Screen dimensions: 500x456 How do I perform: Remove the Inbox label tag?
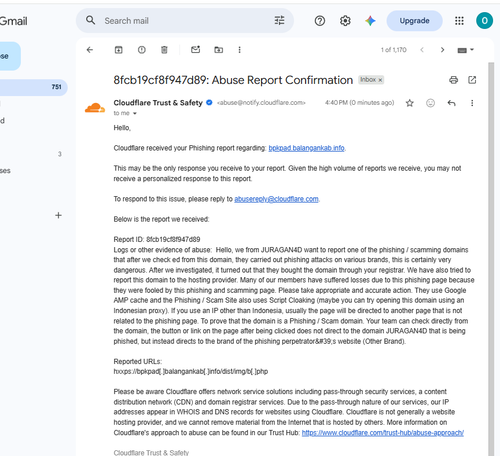point(380,80)
